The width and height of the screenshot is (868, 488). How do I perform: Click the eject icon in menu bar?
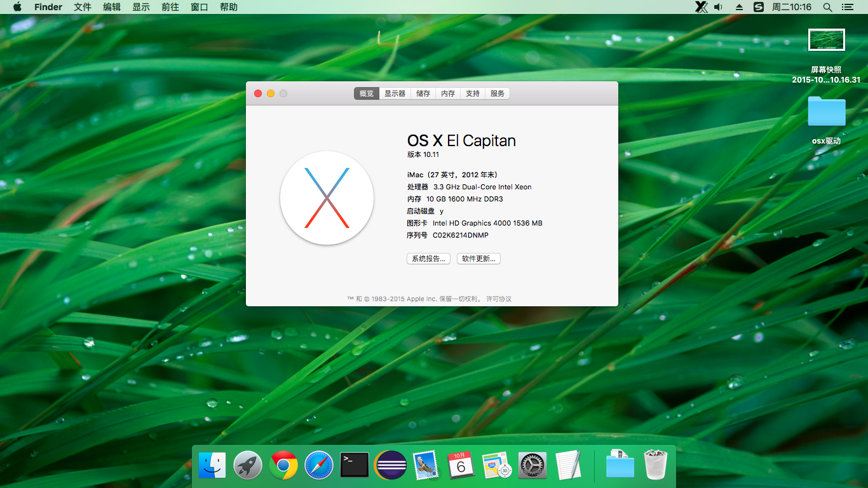tap(739, 7)
